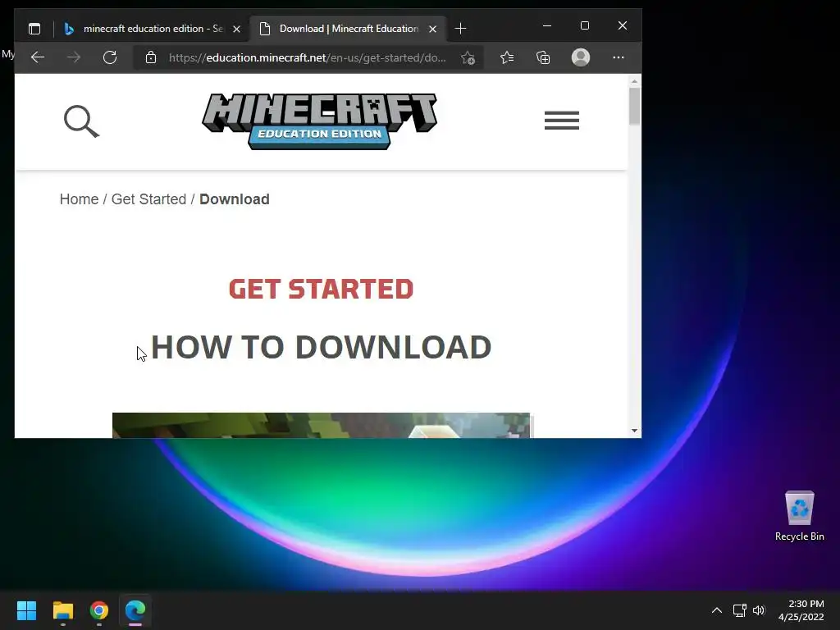The image size is (840, 630).
Task: Open network status tray icon
Action: click(740, 610)
